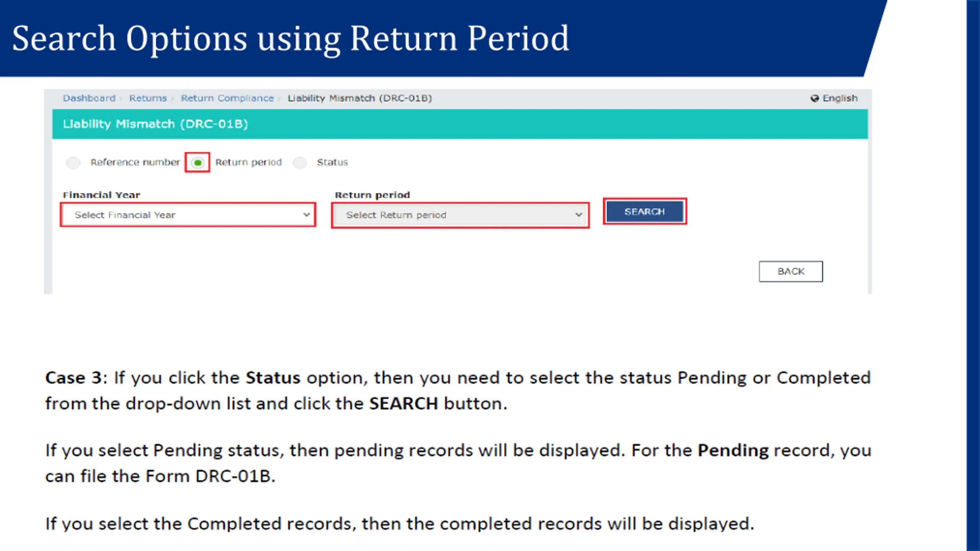Choose the Status radio option
The height and width of the screenshot is (551, 980).
pos(300,163)
